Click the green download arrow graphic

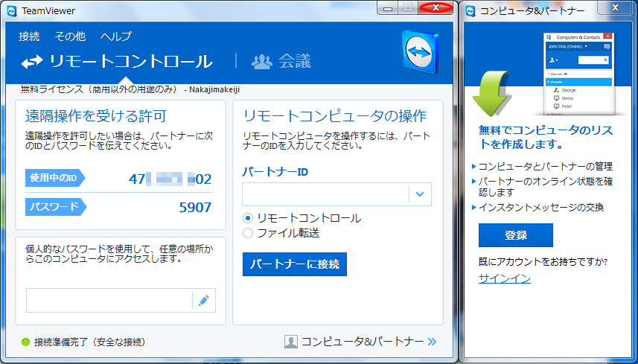pyautogui.click(x=491, y=94)
